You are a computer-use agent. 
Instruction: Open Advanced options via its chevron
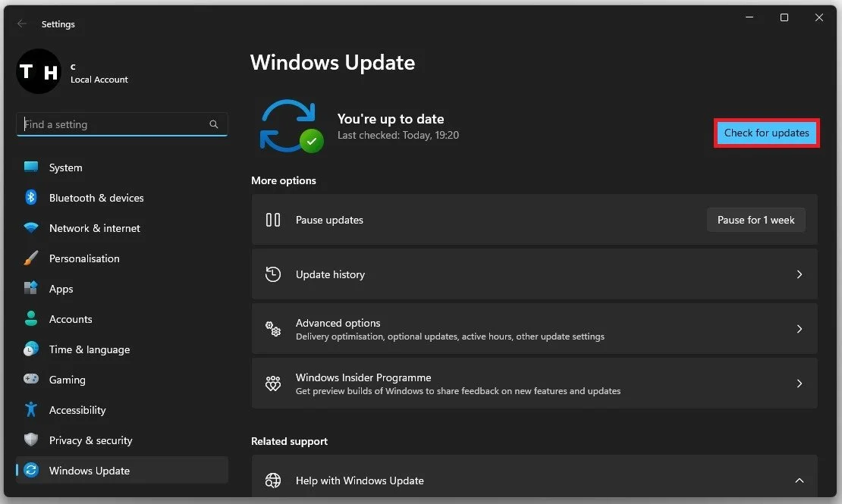[799, 328]
